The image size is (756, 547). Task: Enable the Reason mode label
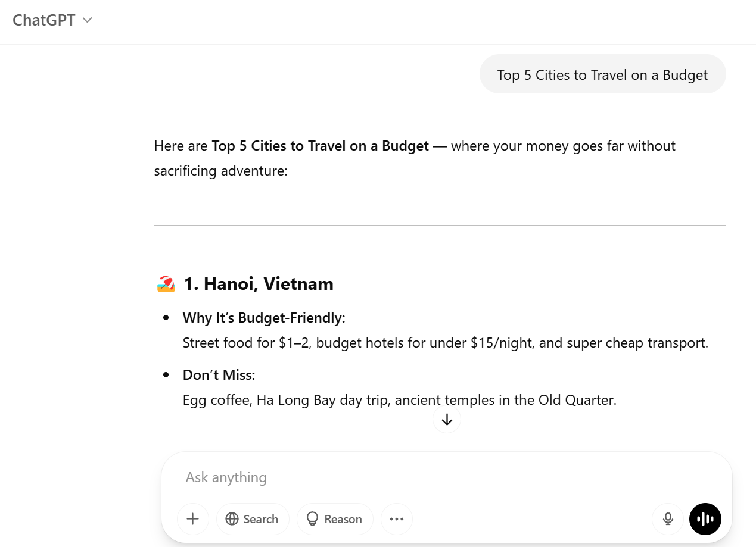click(343, 519)
